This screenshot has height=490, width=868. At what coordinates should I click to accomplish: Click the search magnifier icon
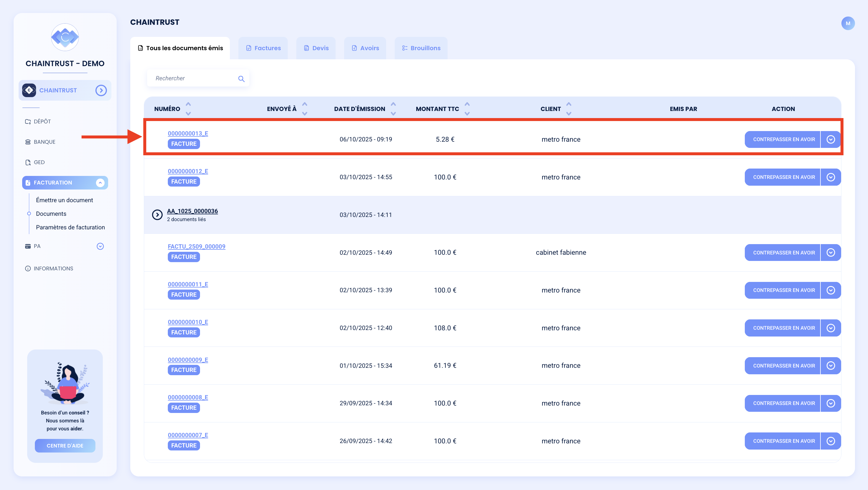click(x=241, y=79)
